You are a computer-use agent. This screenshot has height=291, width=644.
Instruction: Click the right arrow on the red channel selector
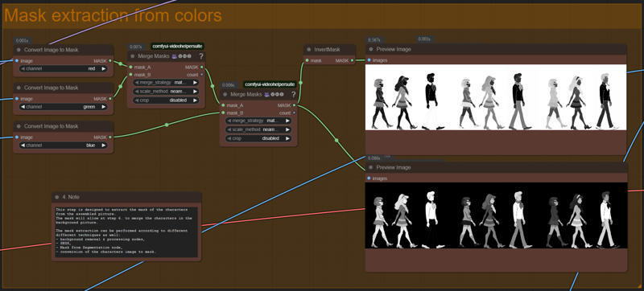click(x=104, y=69)
